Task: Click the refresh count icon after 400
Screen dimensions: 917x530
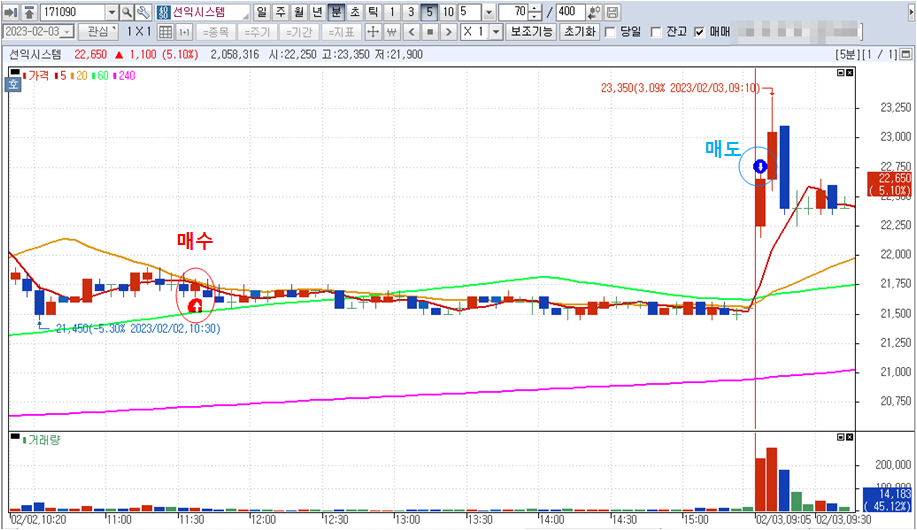Action: click(594, 12)
